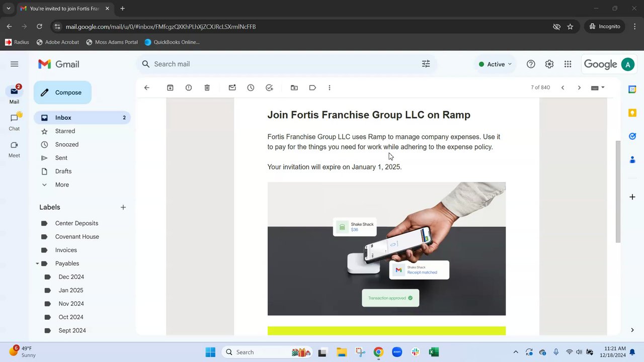Delete this email with the trash icon

(207, 87)
